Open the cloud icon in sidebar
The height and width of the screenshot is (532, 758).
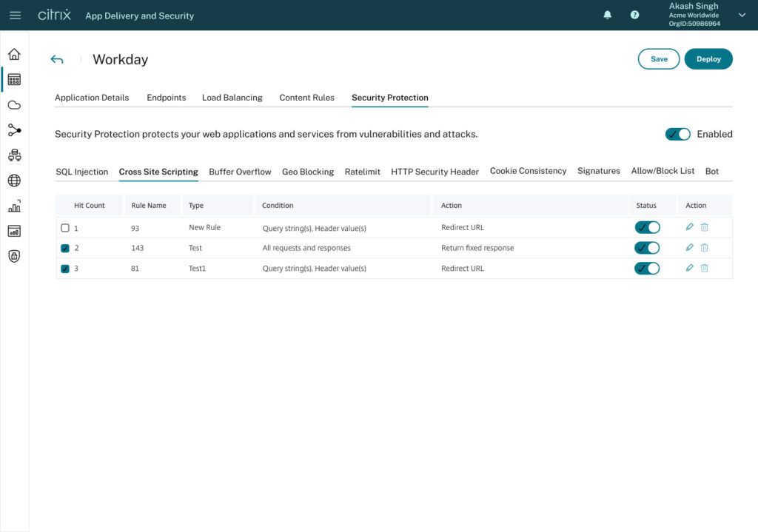14,104
